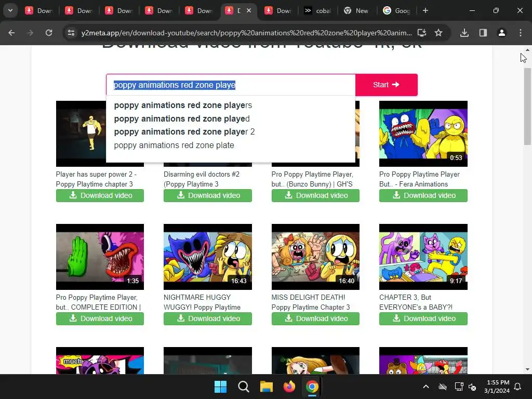Image resolution: width=532 pixels, height=399 pixels.
Task: Open the browser downloads icon
Action: pyautogui.click(x=464, y=33)
